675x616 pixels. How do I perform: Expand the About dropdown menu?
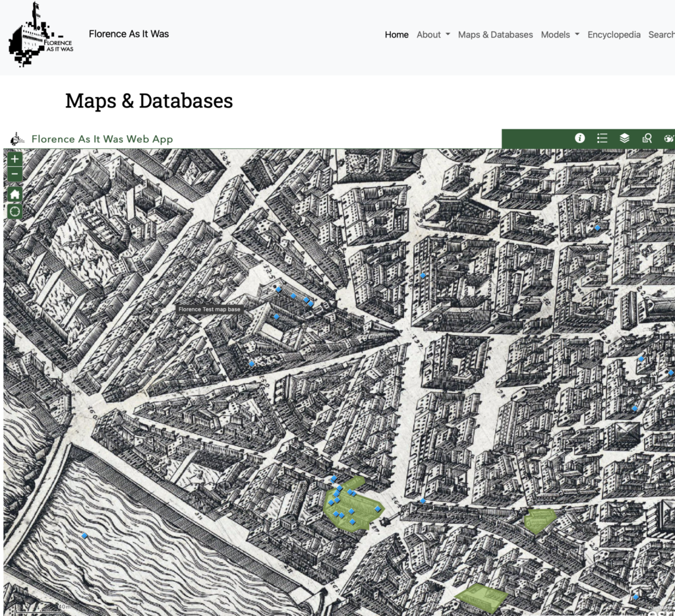(433, 34)
